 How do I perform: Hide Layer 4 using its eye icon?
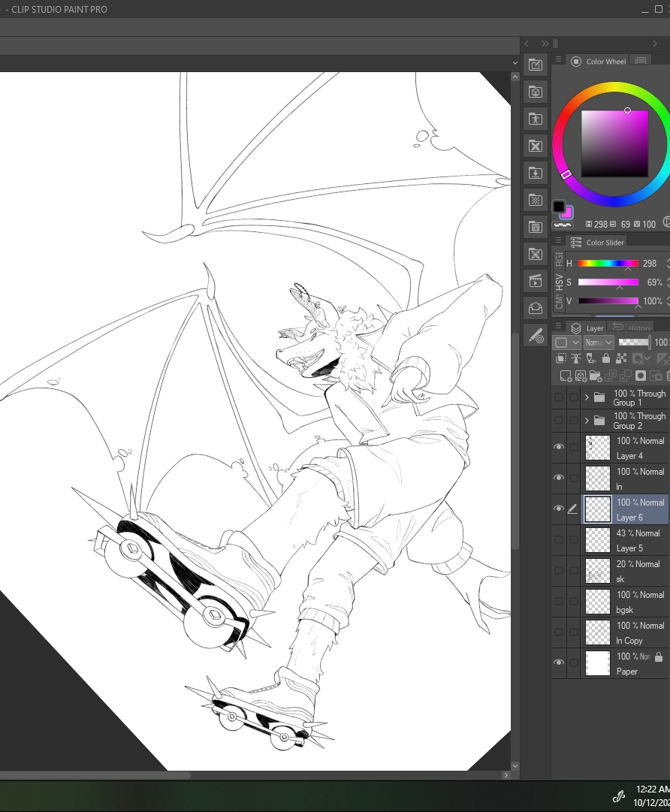point(558,447)
